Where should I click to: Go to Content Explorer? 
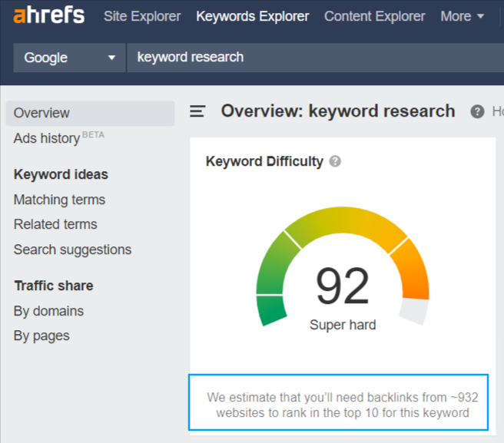(x=374, y=16)
